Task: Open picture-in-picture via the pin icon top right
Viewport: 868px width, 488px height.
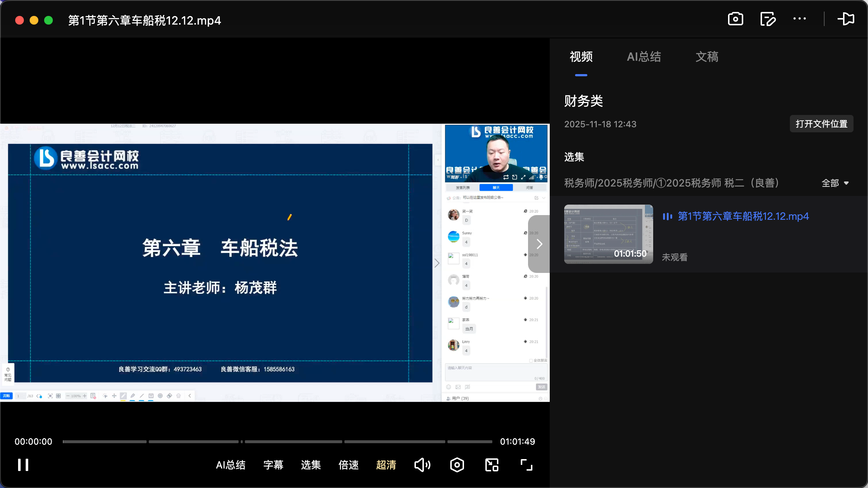Action: [846, 19]
